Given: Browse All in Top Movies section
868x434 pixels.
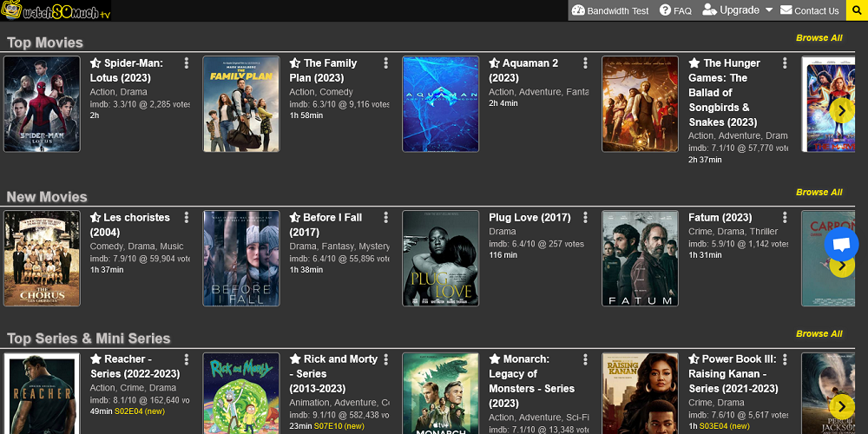Looking at the screenshot, I should (x=819, y=37).
